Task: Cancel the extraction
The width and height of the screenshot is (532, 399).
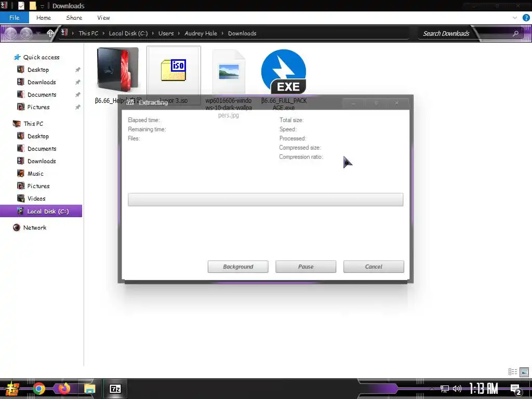Action: tap(374, 267)
